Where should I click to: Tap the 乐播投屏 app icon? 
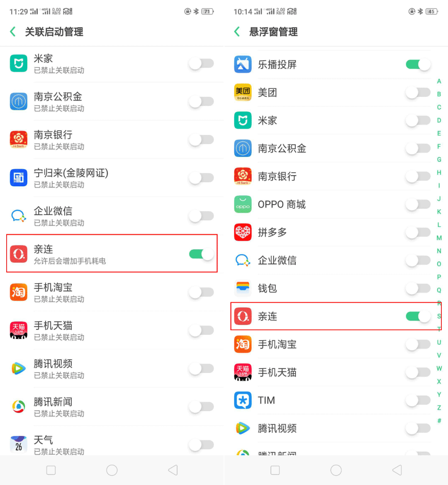(243, 64)
